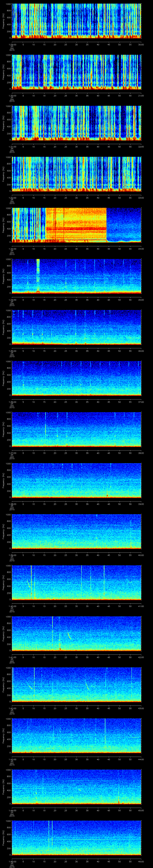Click the '42:00' end-of-row time label
The width and height of the screenshot is (153, 868).
pyautogui.click(x=141, y=657)
